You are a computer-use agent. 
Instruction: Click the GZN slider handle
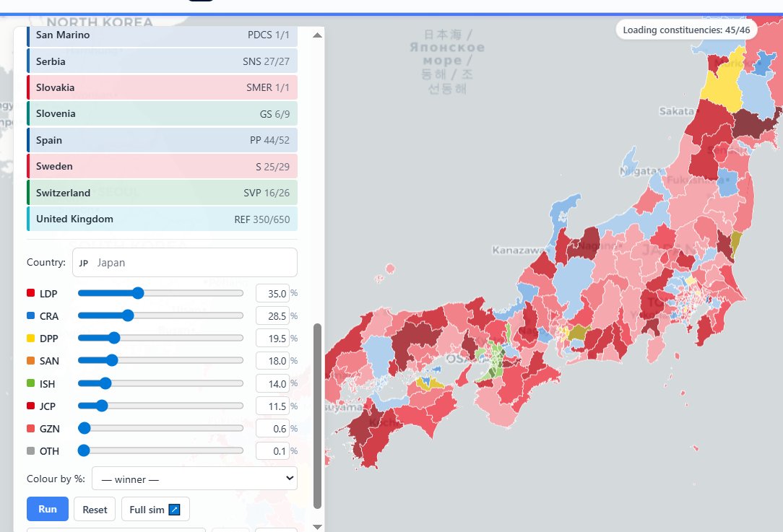pyautogui.click(x=85, y=428)
